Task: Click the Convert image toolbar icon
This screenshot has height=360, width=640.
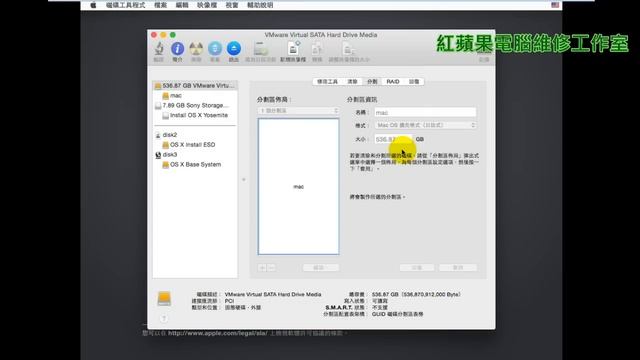Action: tap(317, 49)
